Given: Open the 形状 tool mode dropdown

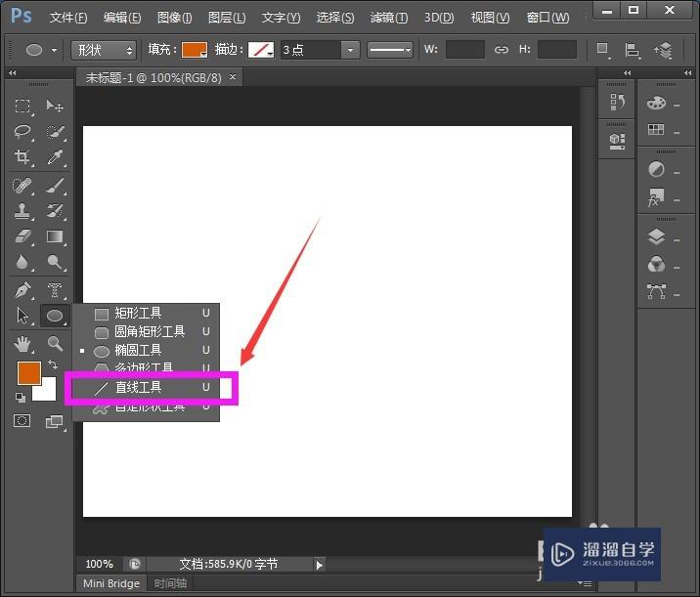Looking at the screenshot, I should pyautogui.click(x=104, y=50).
